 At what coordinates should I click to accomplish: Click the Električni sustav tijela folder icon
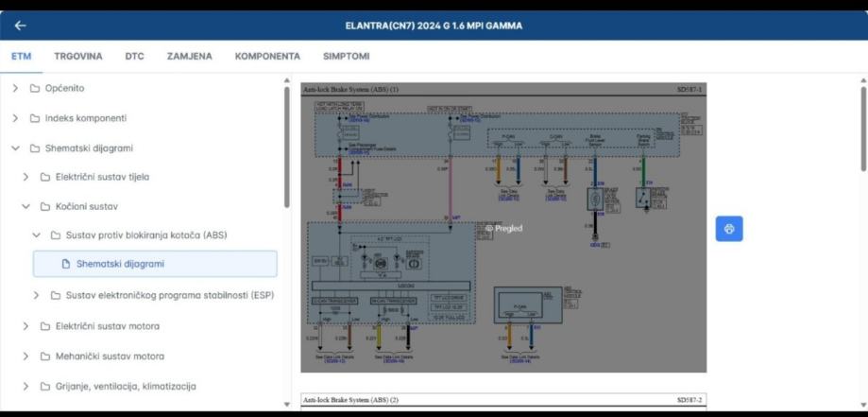point(44,177)
